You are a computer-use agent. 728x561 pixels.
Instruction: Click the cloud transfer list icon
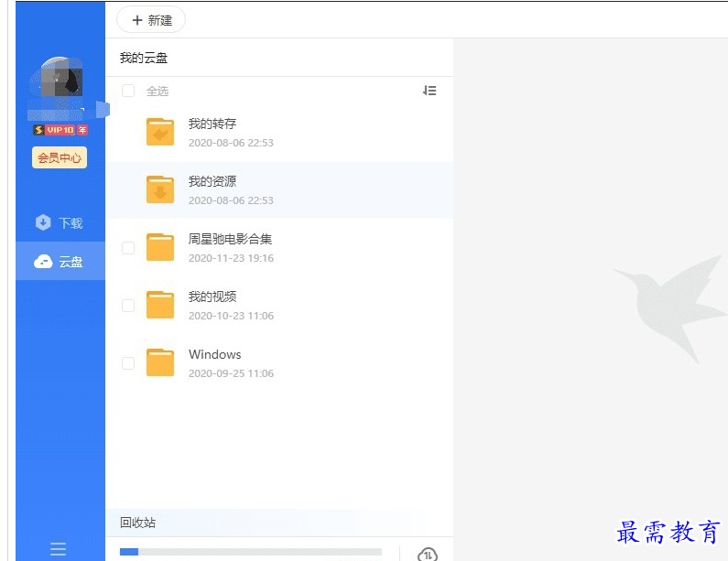[427, 554]
